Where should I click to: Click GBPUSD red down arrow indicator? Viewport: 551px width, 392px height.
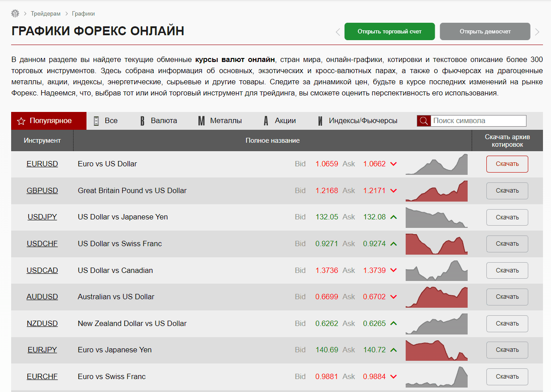pyautogui.click(x=393, y=191)
